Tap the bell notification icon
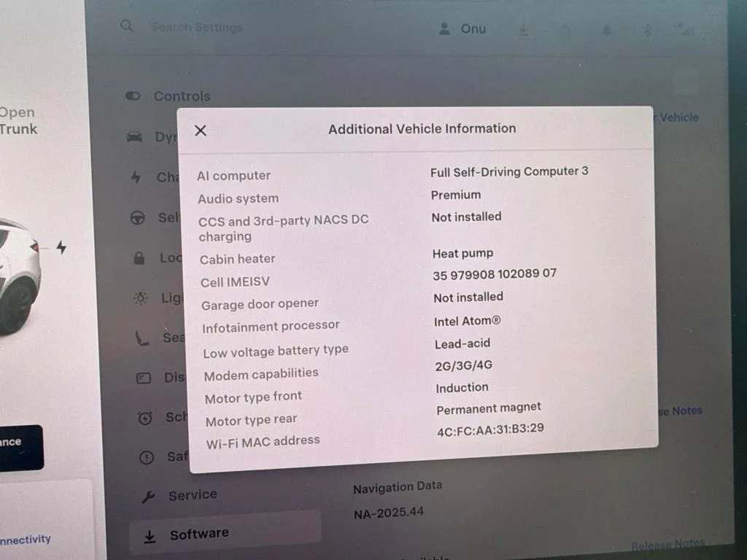 (606, 31)
